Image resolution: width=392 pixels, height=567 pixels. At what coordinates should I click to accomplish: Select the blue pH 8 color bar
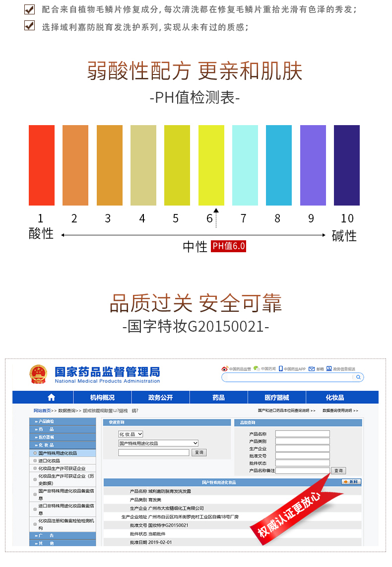pos(278,165)
